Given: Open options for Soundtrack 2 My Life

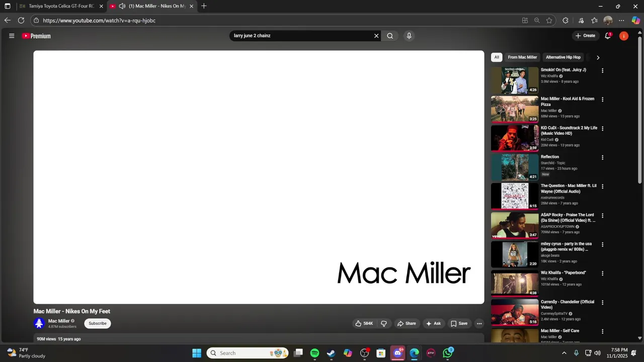Looking at the screenshot, I should tap(602, 128).
